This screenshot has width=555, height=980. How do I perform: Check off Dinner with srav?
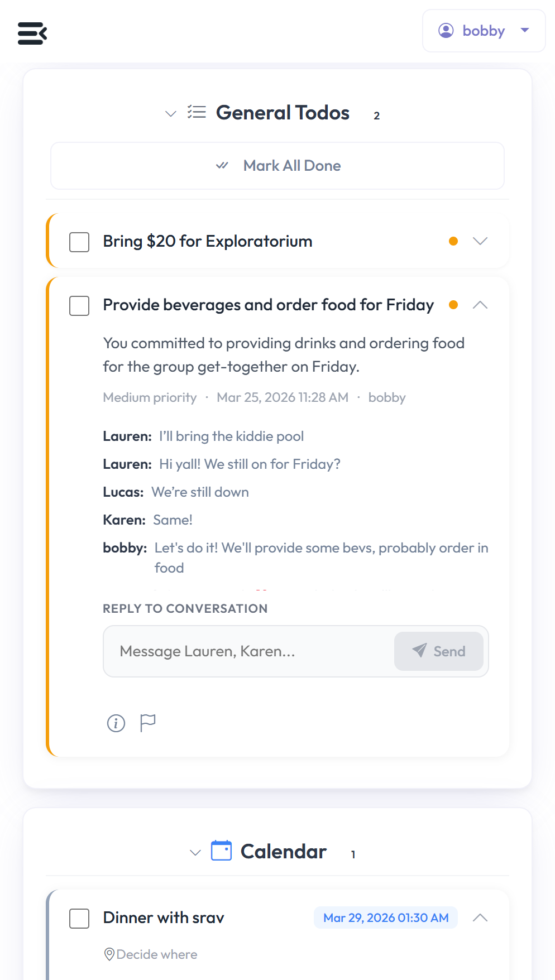[x=79, y=918]
